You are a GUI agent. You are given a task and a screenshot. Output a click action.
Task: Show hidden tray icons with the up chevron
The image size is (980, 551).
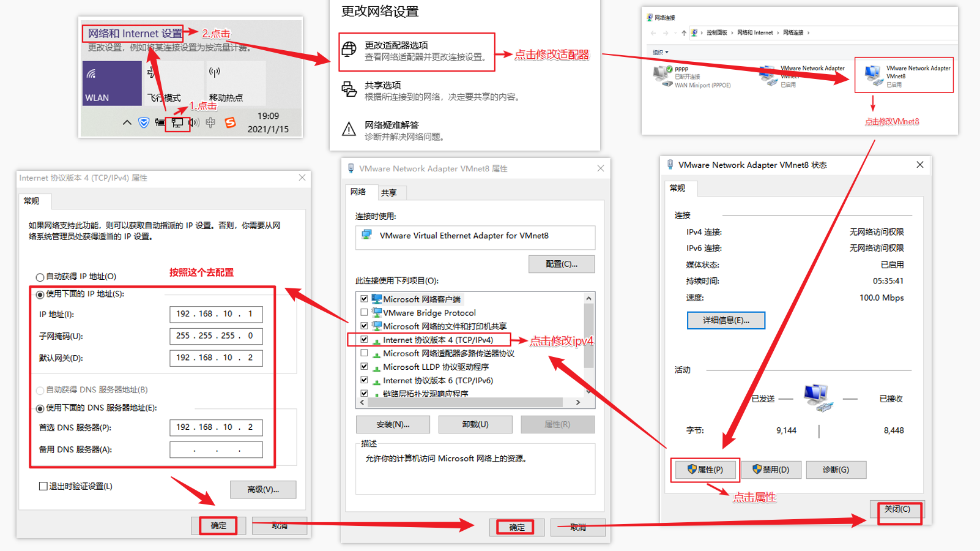tap(127, 122)
